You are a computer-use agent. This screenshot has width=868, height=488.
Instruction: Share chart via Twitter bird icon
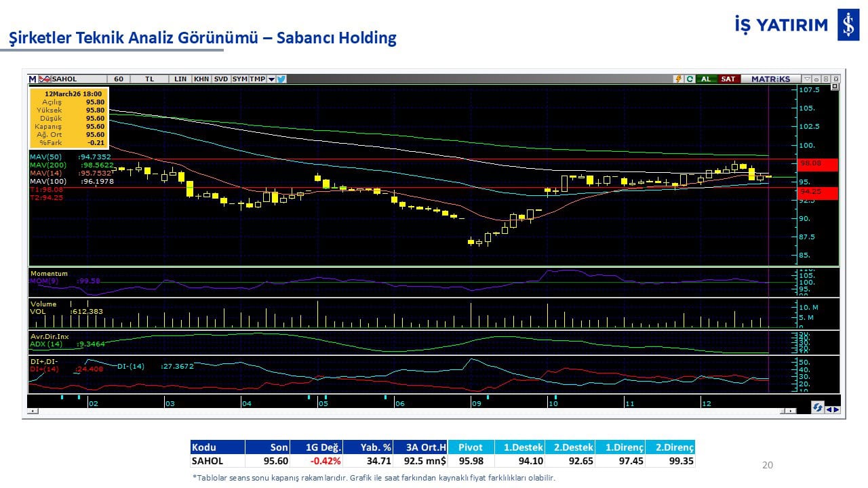[x=281, y=79]
